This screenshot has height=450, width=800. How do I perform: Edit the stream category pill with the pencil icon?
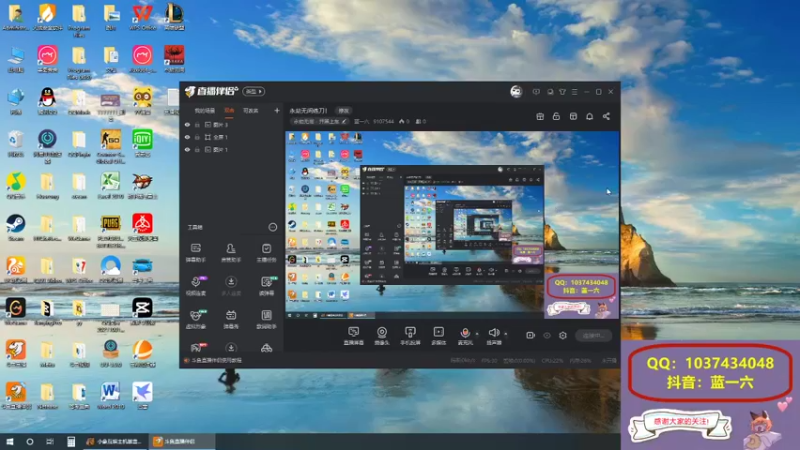pos(319,121)
